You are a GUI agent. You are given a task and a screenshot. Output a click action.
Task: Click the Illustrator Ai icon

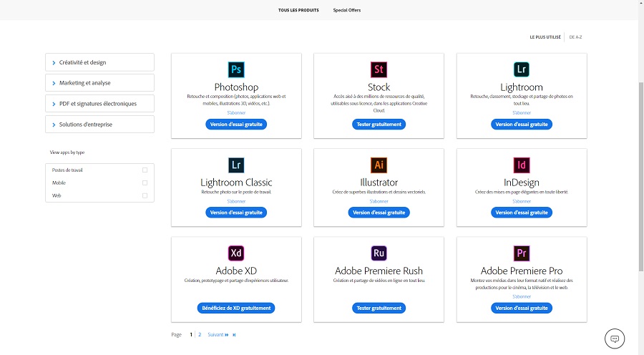pos(379,165)
